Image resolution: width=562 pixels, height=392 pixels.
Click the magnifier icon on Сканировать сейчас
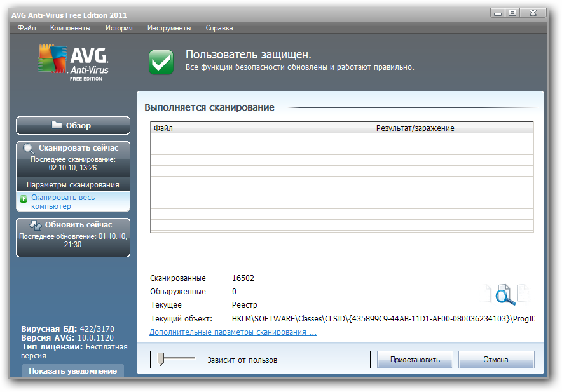[29, 149]
